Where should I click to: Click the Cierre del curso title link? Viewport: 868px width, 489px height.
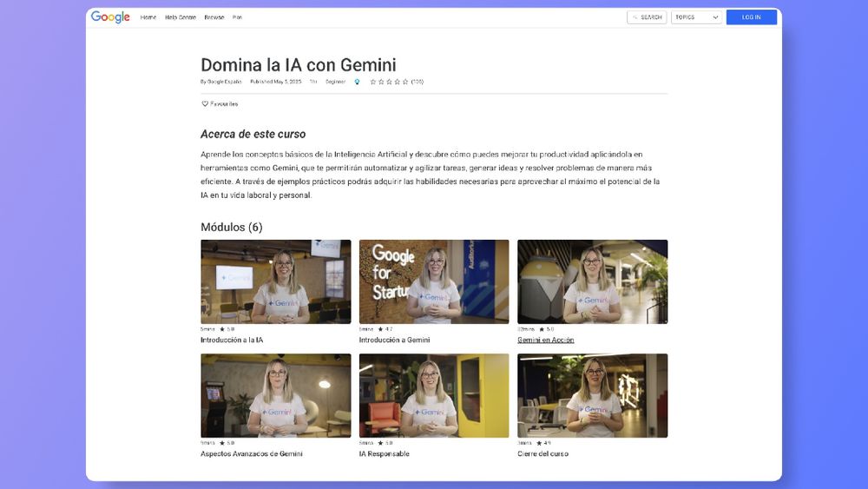543,453
